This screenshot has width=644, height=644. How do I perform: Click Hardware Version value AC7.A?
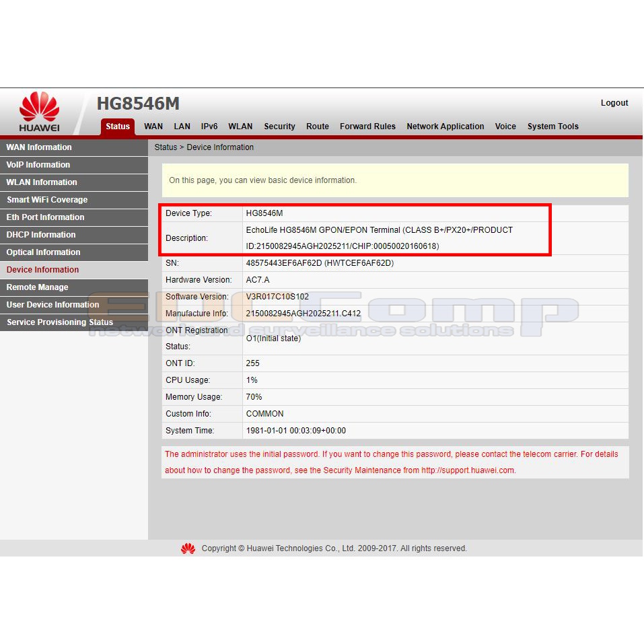pyautogui.click(x=258, y=280)
